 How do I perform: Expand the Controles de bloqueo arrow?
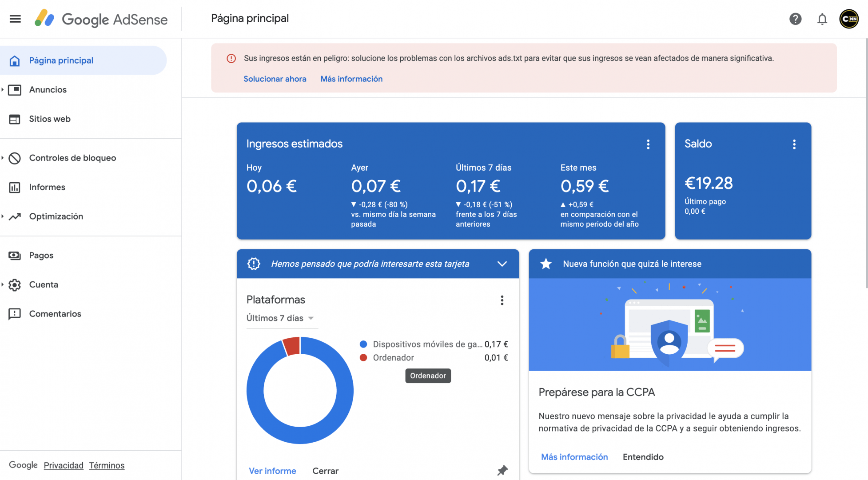pyautogui.click(x=3, y=158)
